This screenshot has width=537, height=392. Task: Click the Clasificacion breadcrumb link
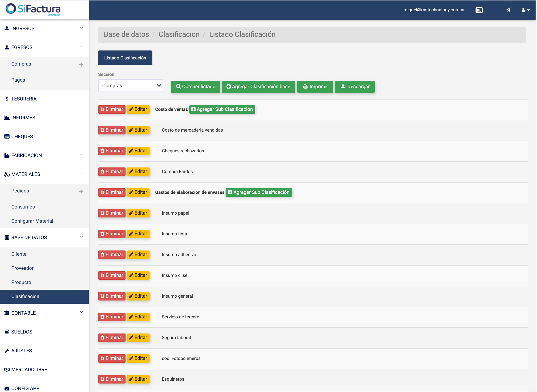(x=179, y=34)
